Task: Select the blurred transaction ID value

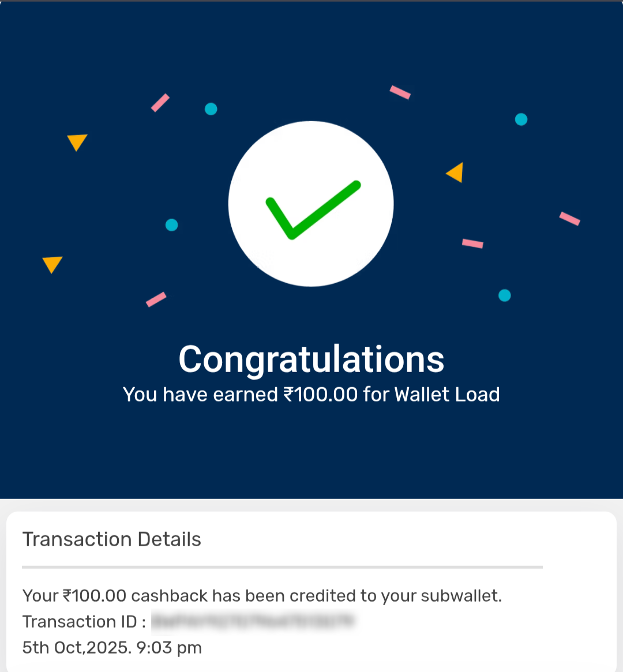Action: pos(253,621)
